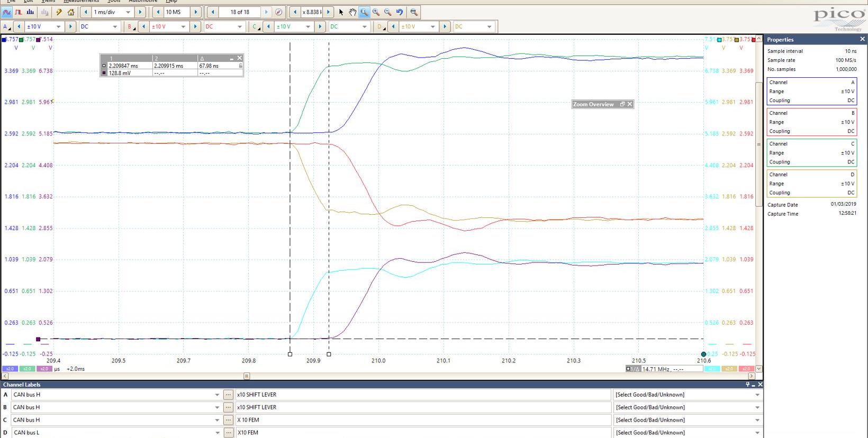Minimize the ruler legend box
This screenshot has height=438, width=868.
232,58
